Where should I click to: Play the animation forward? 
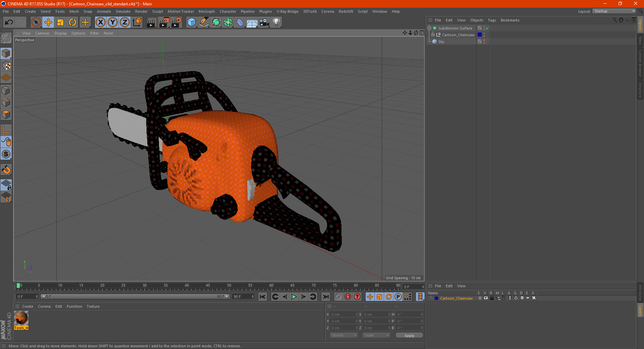point(294,297)
